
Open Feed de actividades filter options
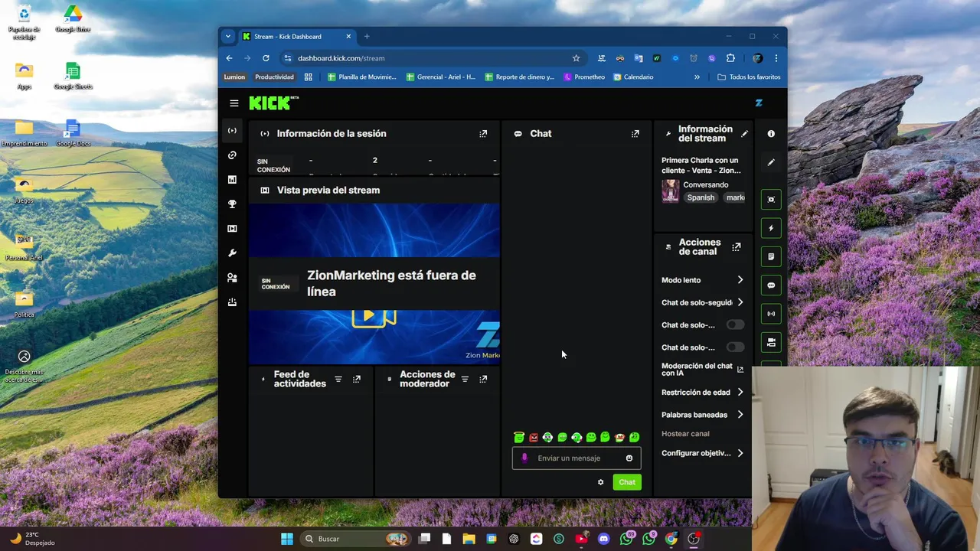(338, 379)
